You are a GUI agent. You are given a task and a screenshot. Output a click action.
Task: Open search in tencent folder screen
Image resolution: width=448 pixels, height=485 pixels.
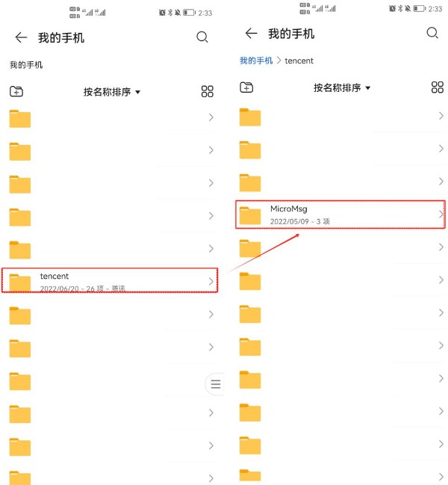point(432,33)
